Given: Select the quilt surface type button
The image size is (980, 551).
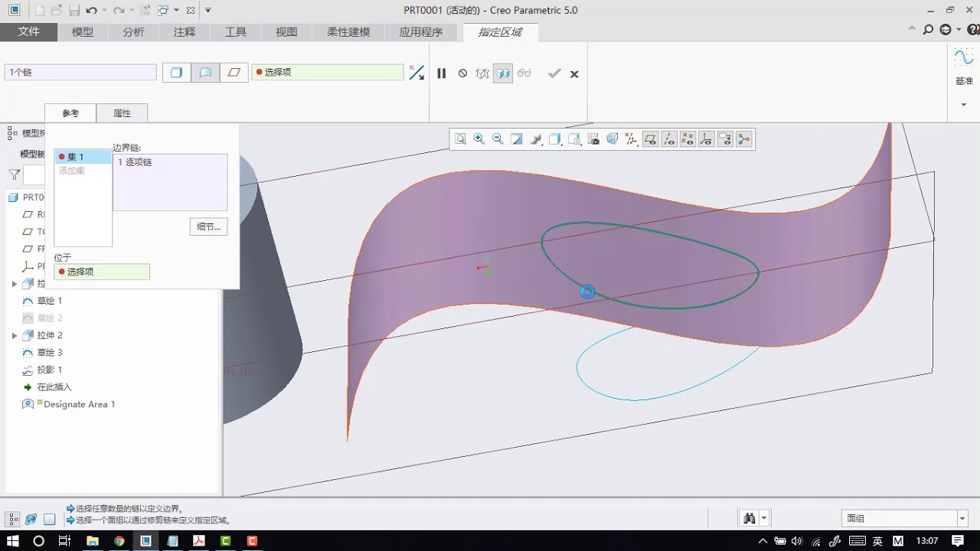Looking at the screenshot, I should [x=205, y=72].
